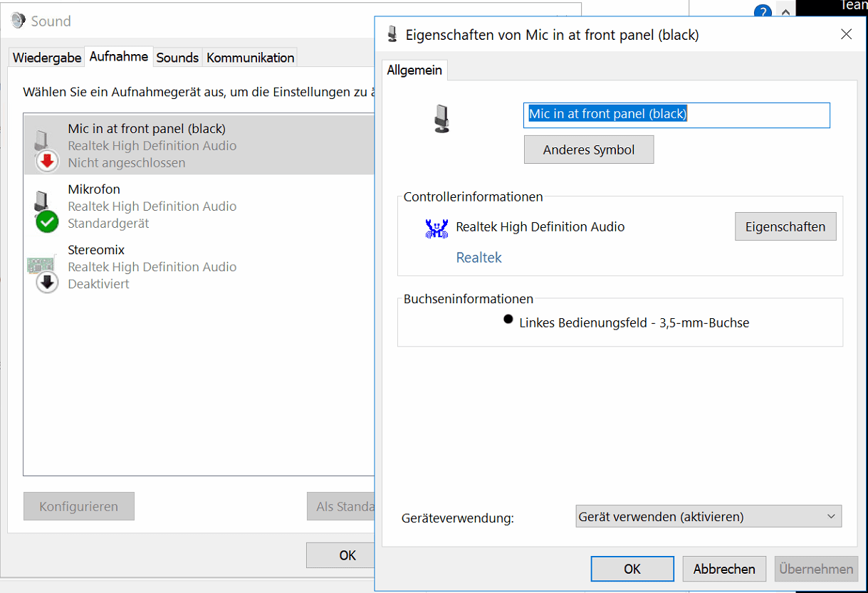Screen dimensions: 868x593
Task: Select the Stereomix sound card icon
Action: (x=44, y=273)
